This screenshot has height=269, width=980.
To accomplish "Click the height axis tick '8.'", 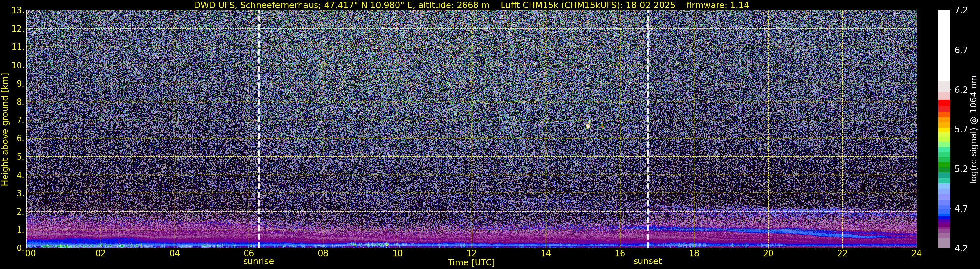I will [20, 102].
